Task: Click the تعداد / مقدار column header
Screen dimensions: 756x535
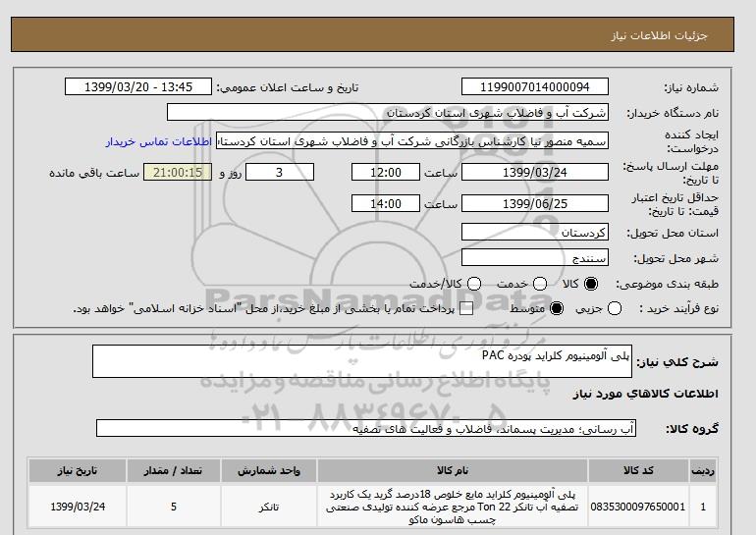Action: point(173,471)
